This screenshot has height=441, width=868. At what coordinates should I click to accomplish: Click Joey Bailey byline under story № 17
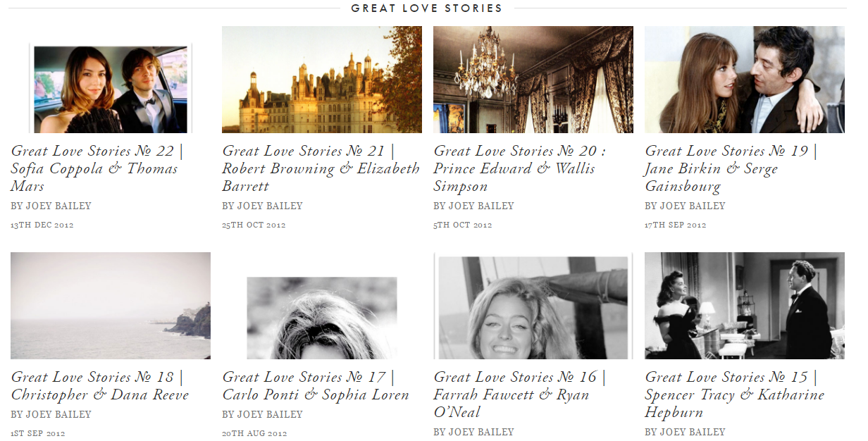262,415
